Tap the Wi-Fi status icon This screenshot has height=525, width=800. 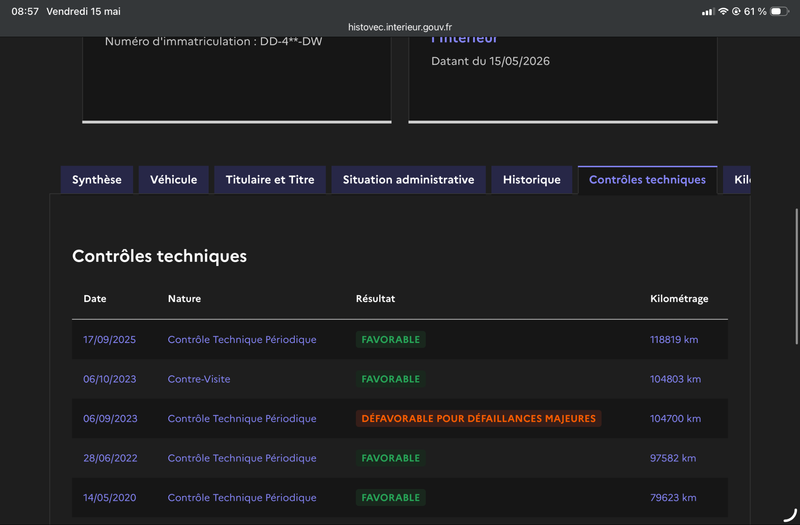(x=723, y=11)
